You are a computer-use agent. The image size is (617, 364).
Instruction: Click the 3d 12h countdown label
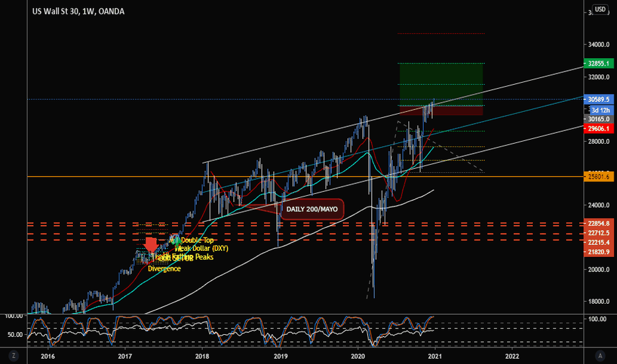click(600, 110)
